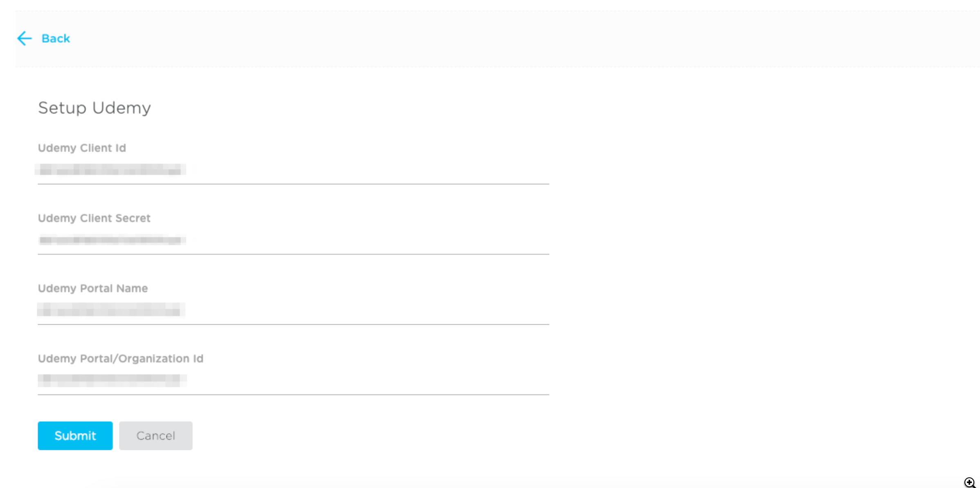980x488 pixels.
Task: Select the blurred Client Id value
Action: click(x=110, y=169)
